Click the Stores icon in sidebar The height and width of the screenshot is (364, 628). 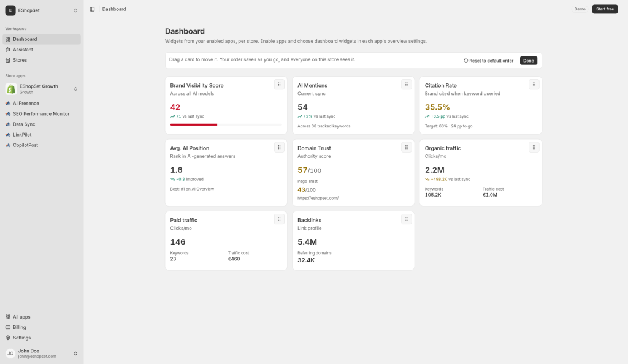[x=7, y=60]
